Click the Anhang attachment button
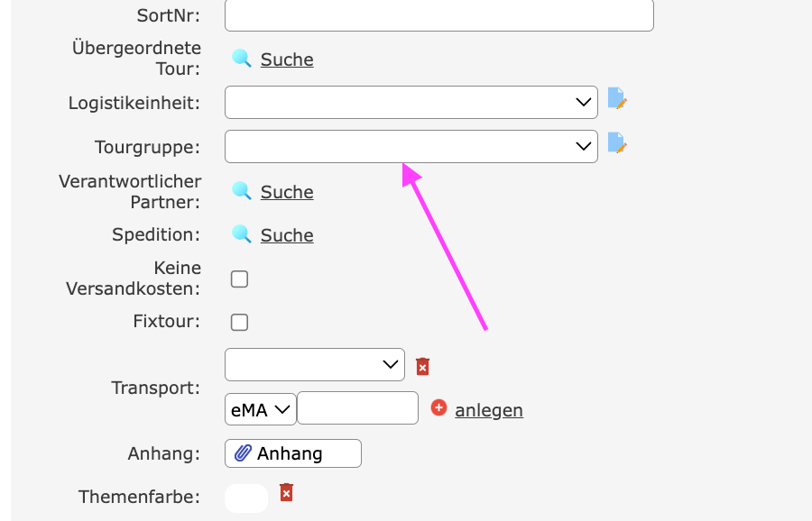 coord(292,453)
